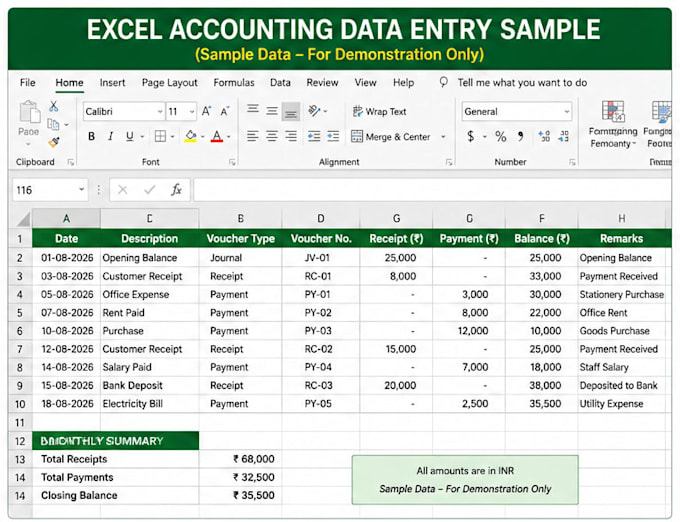Toggle Wrap Text
Screen dimensions: 680x522
[x=379, y=111]
